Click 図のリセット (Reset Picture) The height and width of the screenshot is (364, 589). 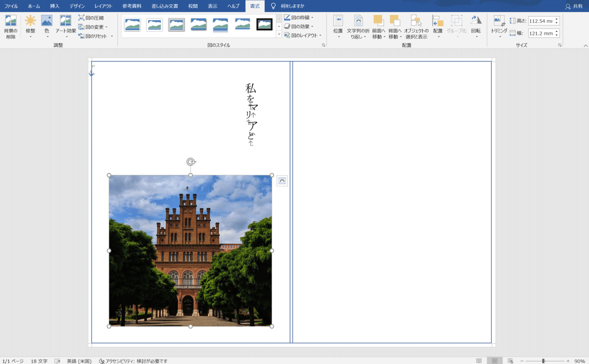[x=93, y=36]
